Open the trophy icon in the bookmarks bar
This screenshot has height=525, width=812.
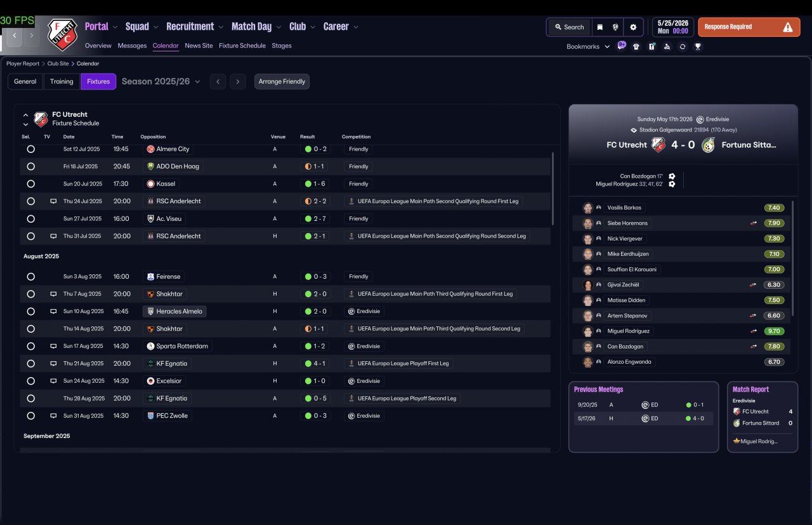tap(698, 46)
